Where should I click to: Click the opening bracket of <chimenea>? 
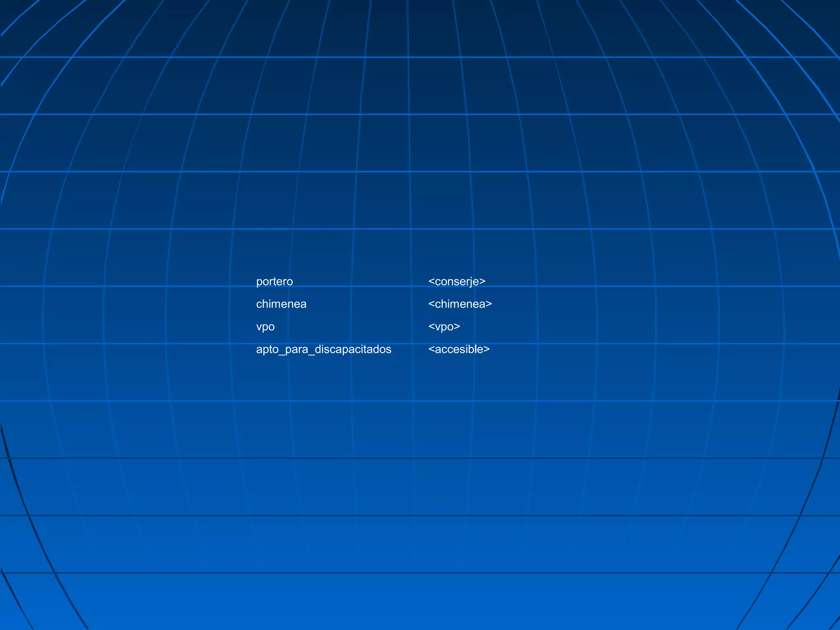431,304
